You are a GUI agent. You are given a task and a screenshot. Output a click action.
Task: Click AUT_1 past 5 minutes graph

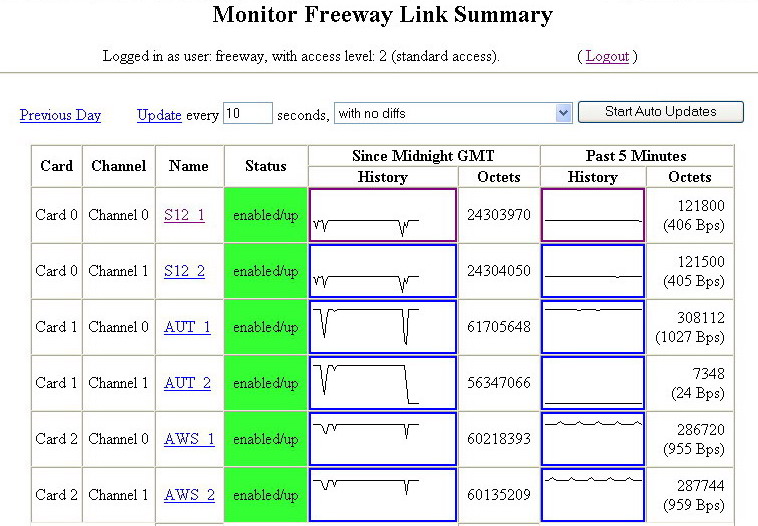[593, 327]
